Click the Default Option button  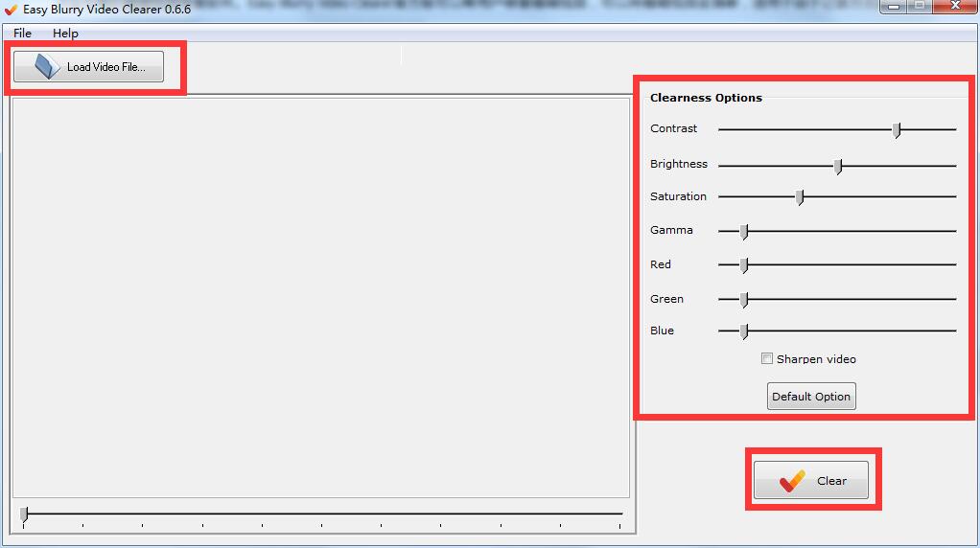[811, 397]
